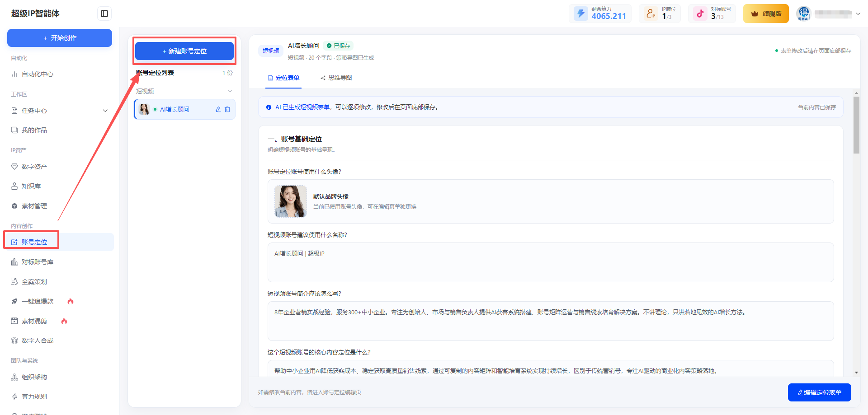
Task: Click the 一键追爆款 rocket icon
Action: [x=14, y=301]
